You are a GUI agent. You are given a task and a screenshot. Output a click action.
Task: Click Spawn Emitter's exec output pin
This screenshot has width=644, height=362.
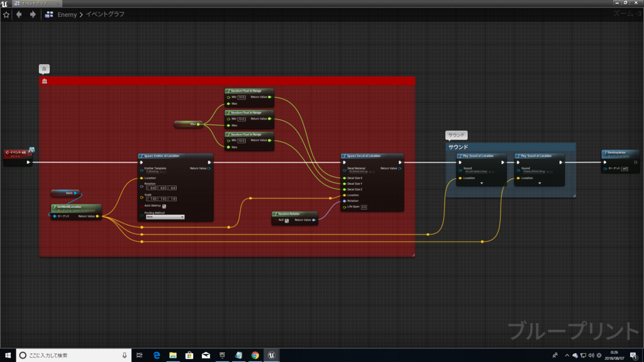point(209,162)
